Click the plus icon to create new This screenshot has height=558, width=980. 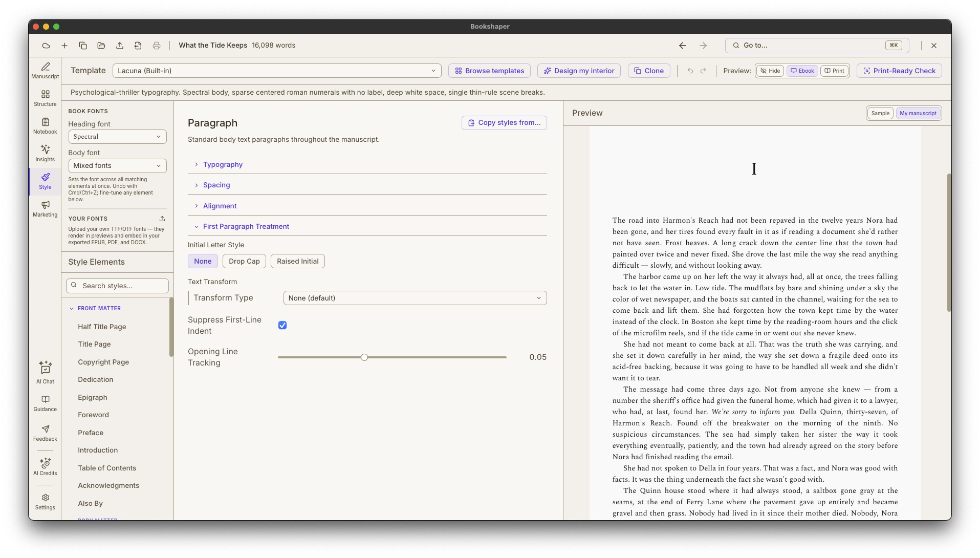pos(64,46)
